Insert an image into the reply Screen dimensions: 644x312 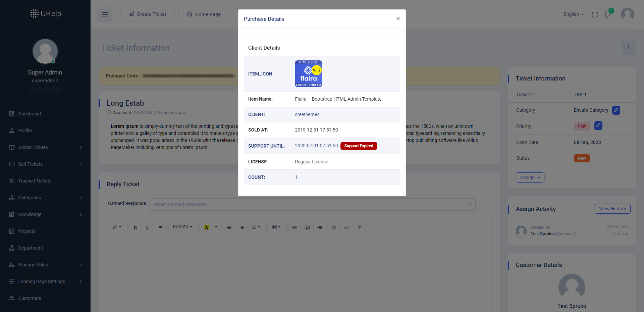(307, 227)
